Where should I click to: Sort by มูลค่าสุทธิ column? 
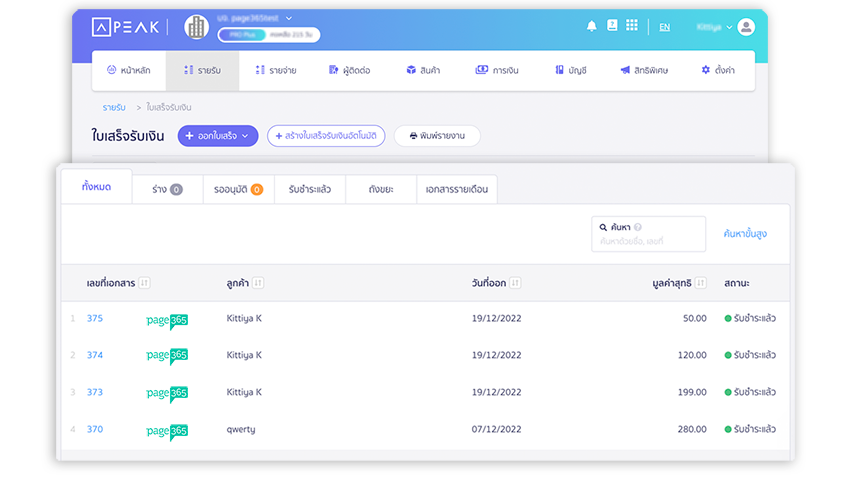tap(700, 283)
